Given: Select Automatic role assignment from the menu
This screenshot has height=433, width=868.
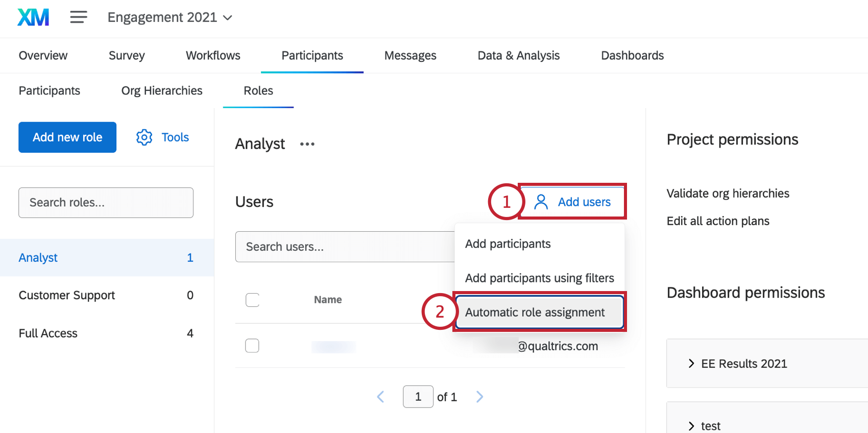Looking at the screenshot, I should coord(535,312).
